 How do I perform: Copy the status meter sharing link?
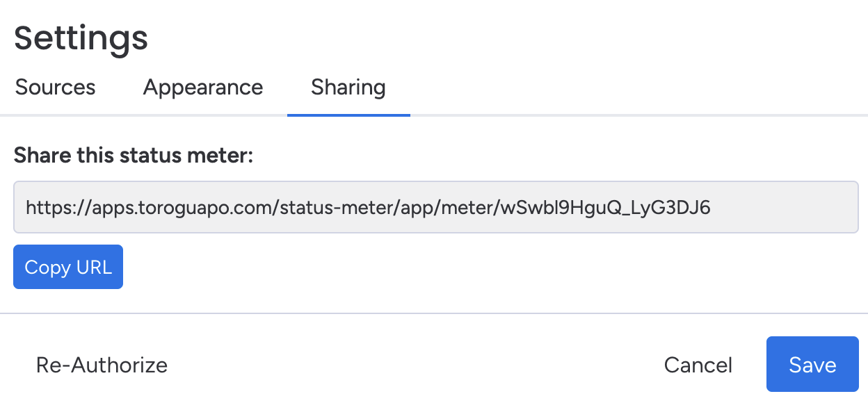(67, 266)
